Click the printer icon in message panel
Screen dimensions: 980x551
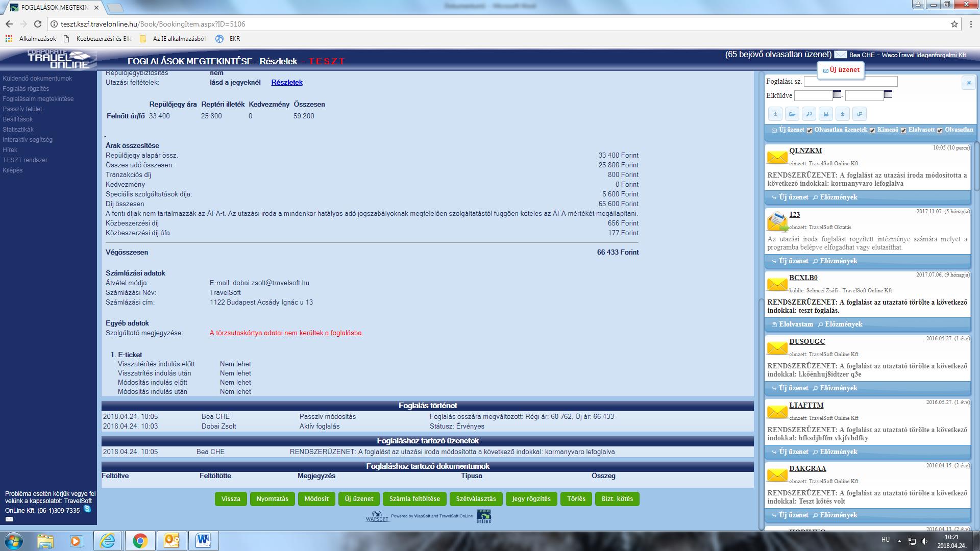tap(826, 114)
